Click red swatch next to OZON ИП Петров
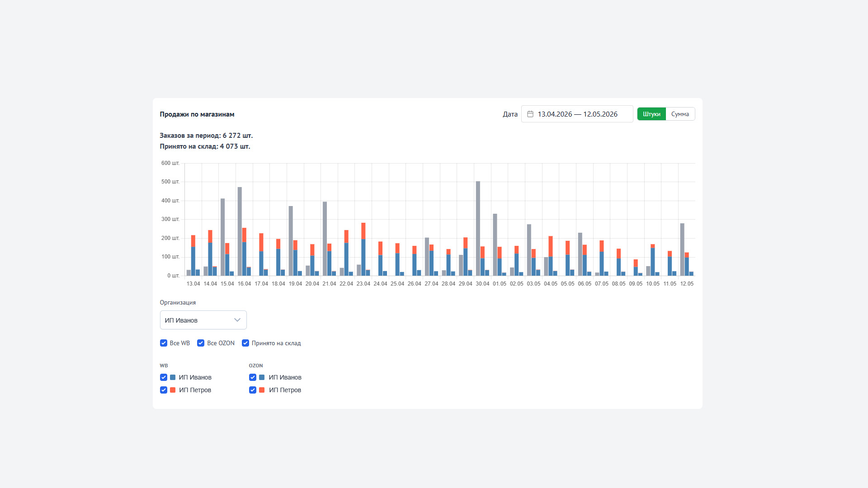 click(x=262, y=390)
